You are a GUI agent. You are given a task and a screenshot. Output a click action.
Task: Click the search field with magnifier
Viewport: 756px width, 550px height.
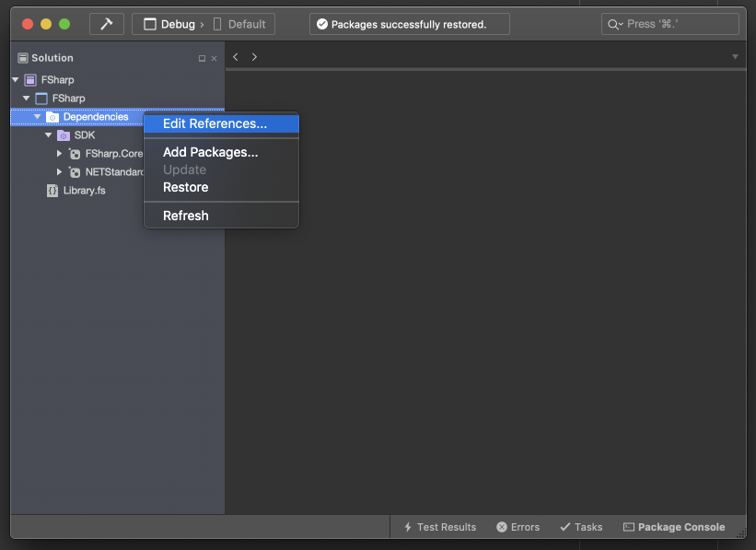tap(670, 24)
